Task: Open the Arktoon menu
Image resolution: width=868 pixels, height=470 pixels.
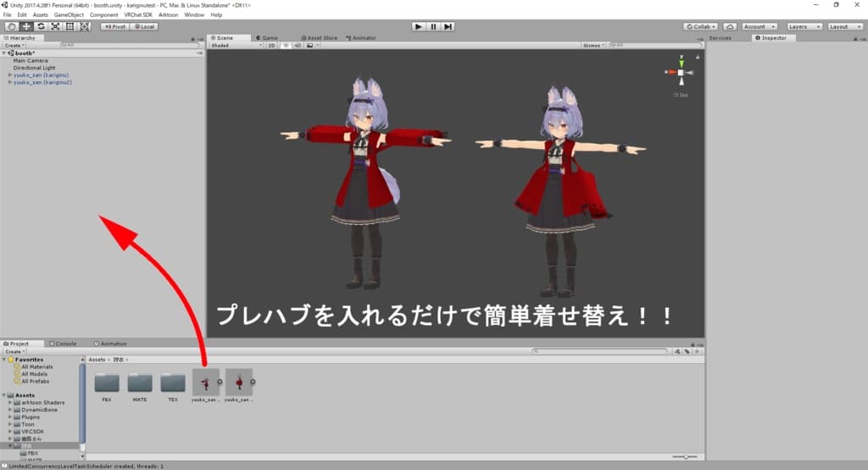Action: pyautogui.click(x=169, y=15)
